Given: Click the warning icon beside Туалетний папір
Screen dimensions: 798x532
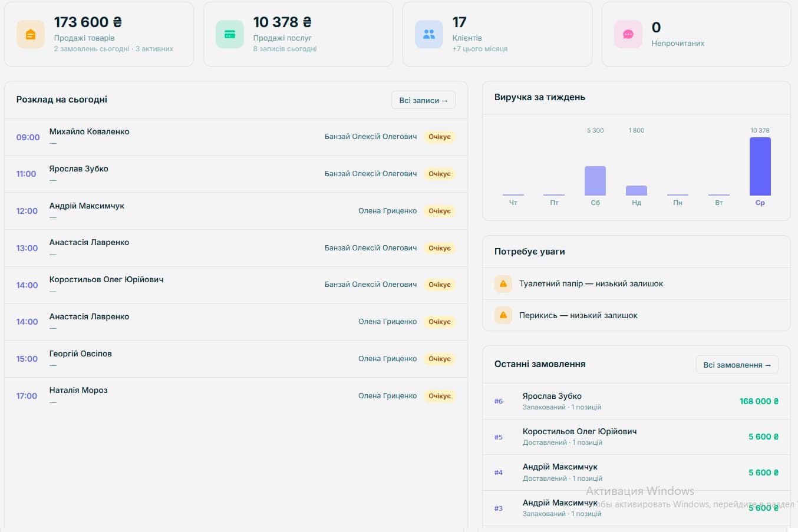Looking at the screenshot, I should coord(503,283).
